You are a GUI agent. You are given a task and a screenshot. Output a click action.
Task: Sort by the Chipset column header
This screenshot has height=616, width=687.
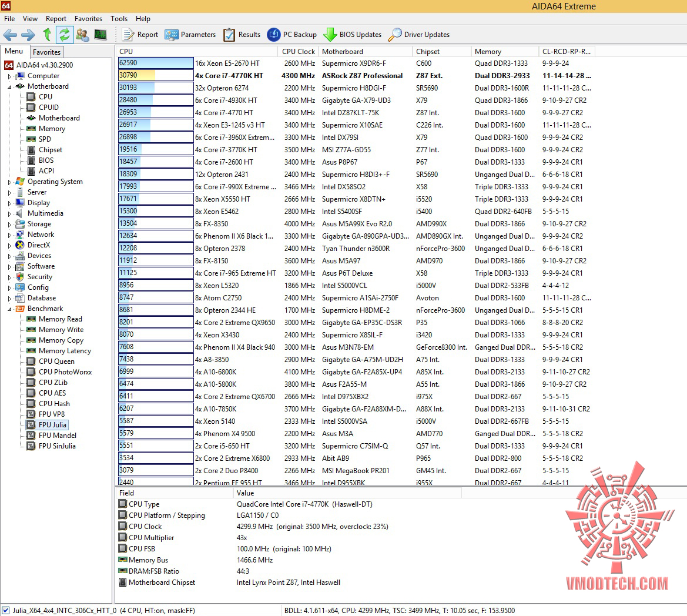tap(442, 52)
